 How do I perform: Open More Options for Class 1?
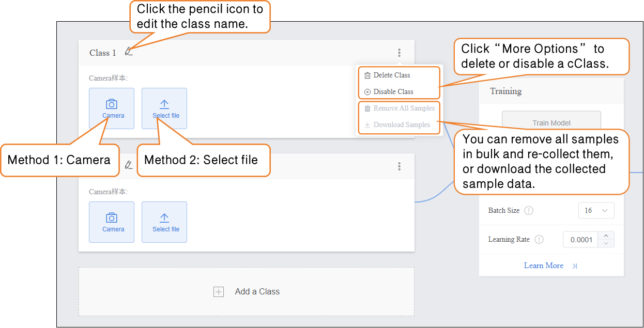click(399, 53)
